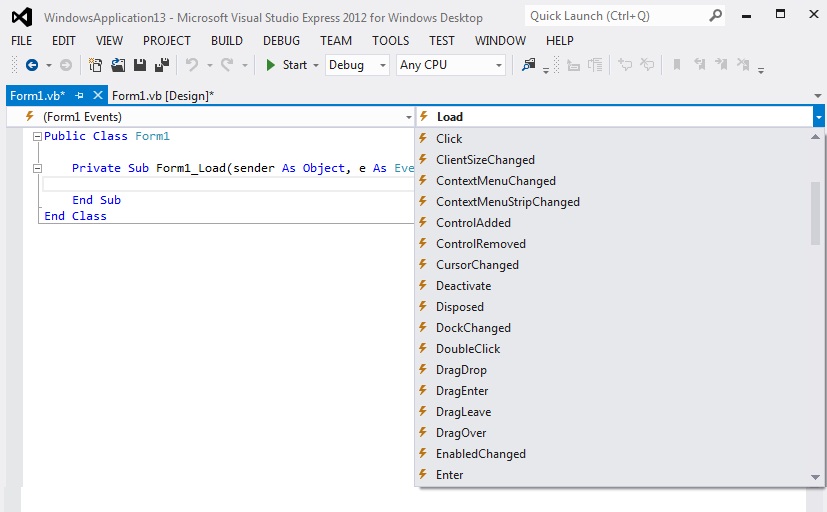The width and height of the screenshot is (827, 512).
Task: Save the current file with floppy icon
Action: (140, 65)
